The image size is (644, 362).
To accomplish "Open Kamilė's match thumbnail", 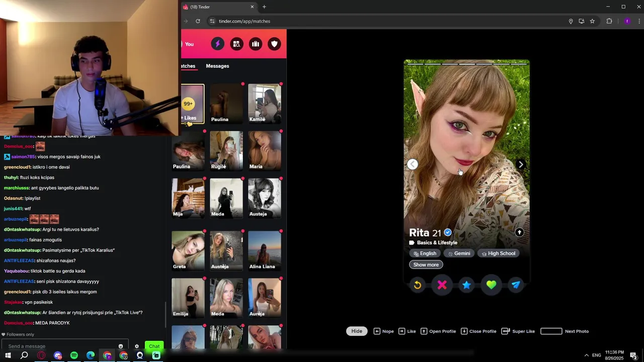I will click(265, 104).
